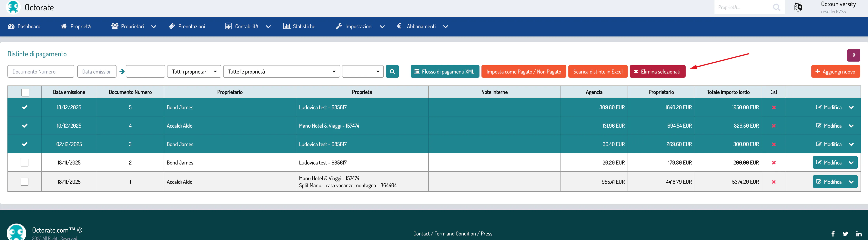Click the Documento Numero input field
Image resolution: width=868 pixels, height=240 pixels.
[x=41, y=71]
